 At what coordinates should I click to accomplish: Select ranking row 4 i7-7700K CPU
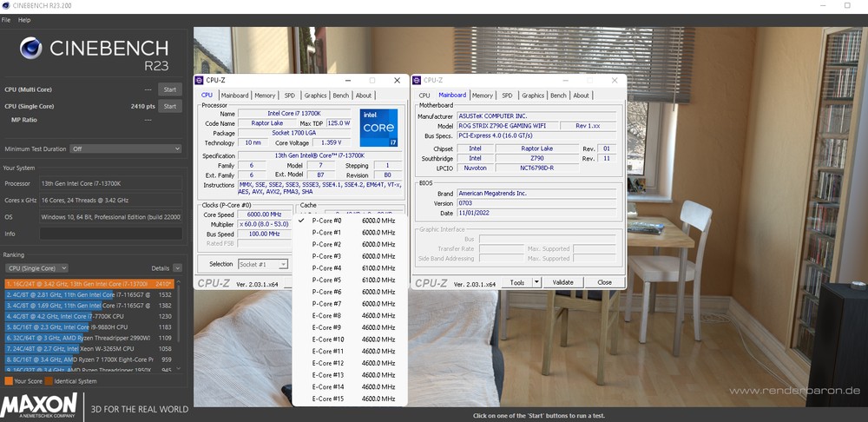pos(89,316)
